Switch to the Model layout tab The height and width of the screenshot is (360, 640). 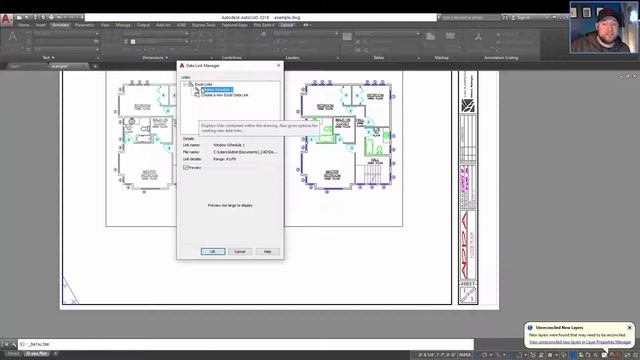click(13, 353)
